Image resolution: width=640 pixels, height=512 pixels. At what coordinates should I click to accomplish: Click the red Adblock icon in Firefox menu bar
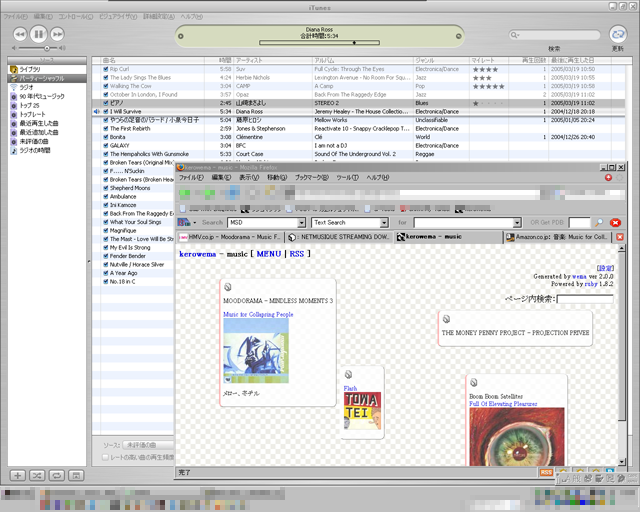click(x=608, y=177)
